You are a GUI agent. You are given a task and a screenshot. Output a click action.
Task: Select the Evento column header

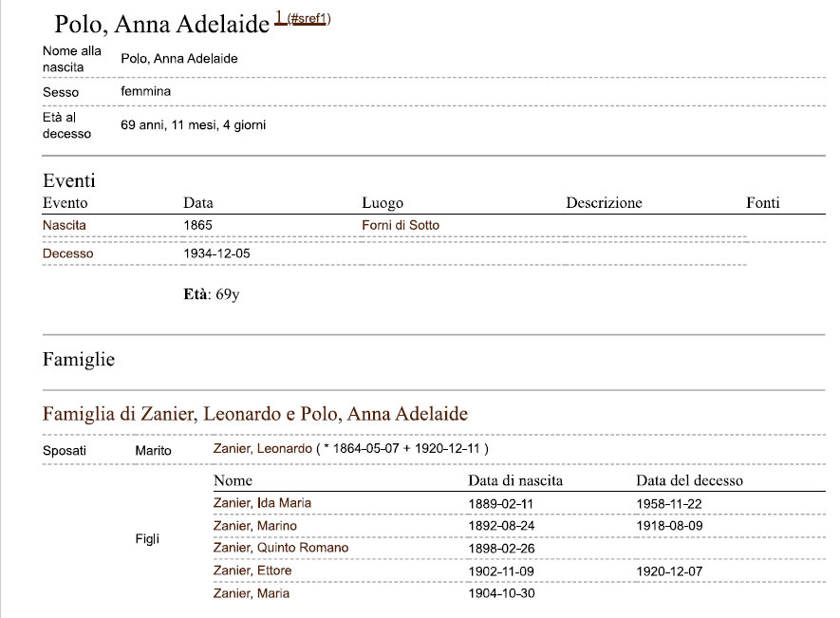tap(65, 202)
